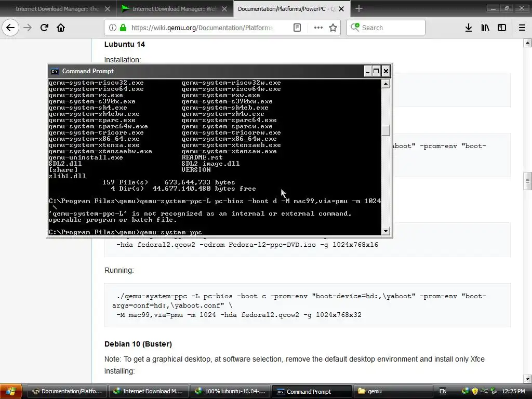
Task: Open 100% lubuntu-16.04 download taskbar item
Action: (x=231, y=391)
